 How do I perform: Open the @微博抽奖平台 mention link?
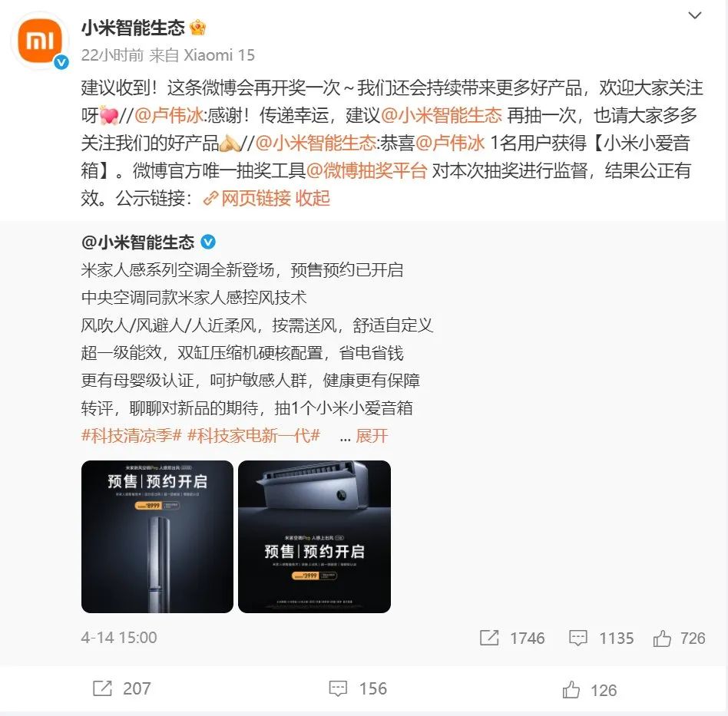click(x=367, y=171)
